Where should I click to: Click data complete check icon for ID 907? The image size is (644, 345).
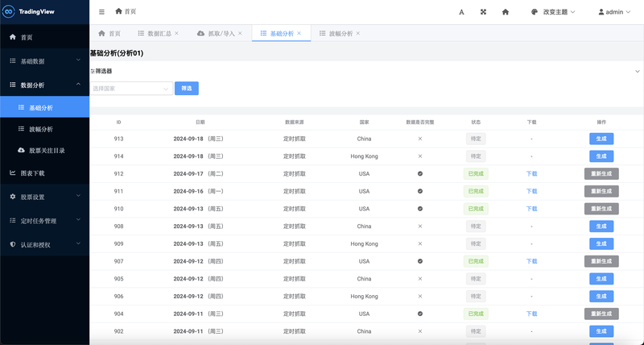(x=420, y=261)
